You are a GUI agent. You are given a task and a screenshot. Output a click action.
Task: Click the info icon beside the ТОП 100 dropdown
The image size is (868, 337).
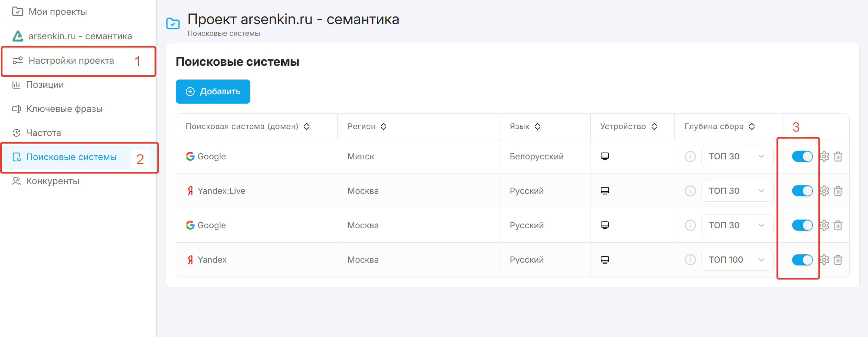tap(690, 260)
